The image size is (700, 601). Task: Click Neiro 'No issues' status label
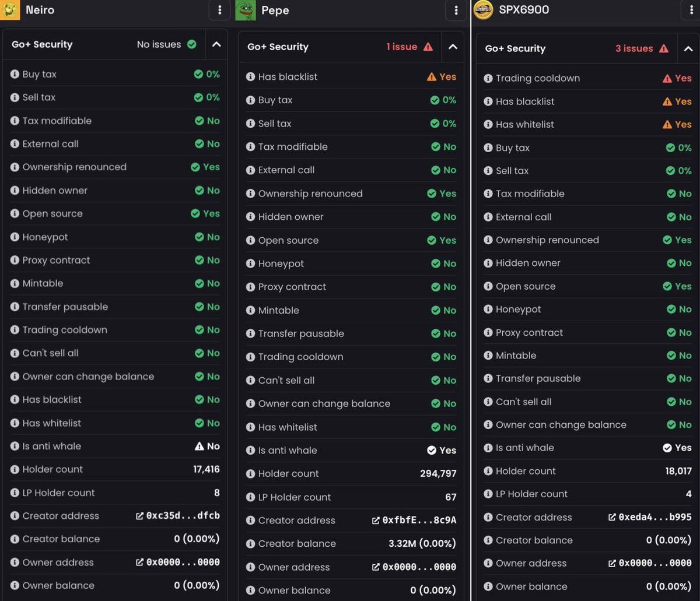[x=159, y=44]
